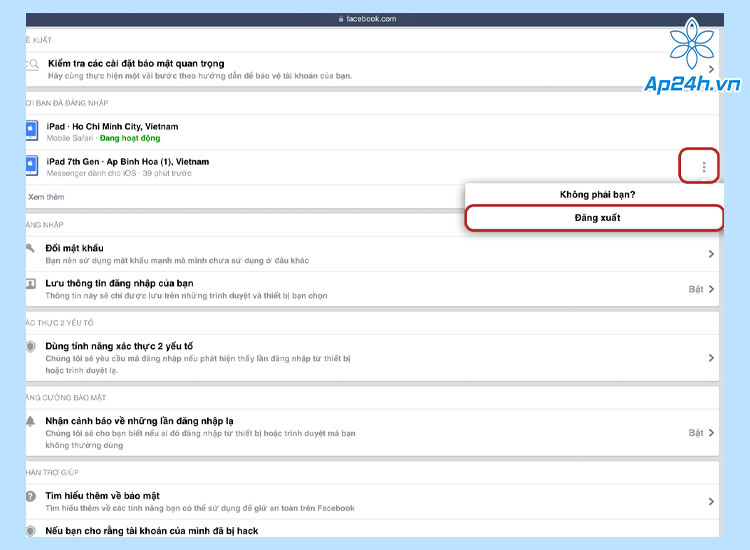
Task: Click the Mobile Safari text
Action: (70, 138)
